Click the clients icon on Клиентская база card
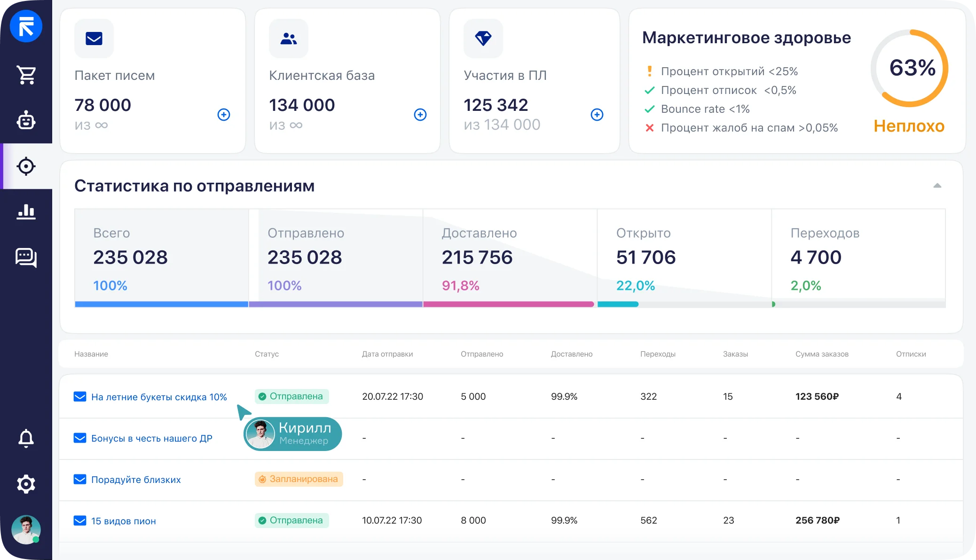976x560 pixels. click(x=288, y=39)
